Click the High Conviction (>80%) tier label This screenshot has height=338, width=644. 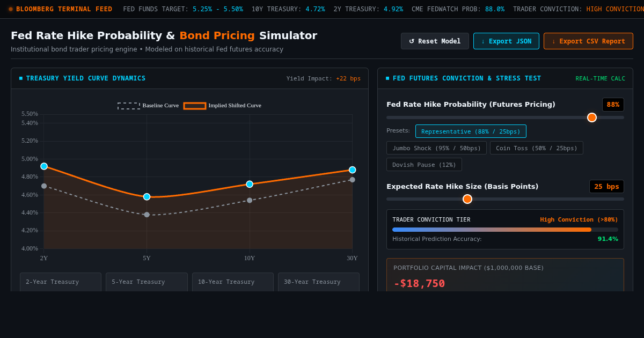tap(579, 219)
